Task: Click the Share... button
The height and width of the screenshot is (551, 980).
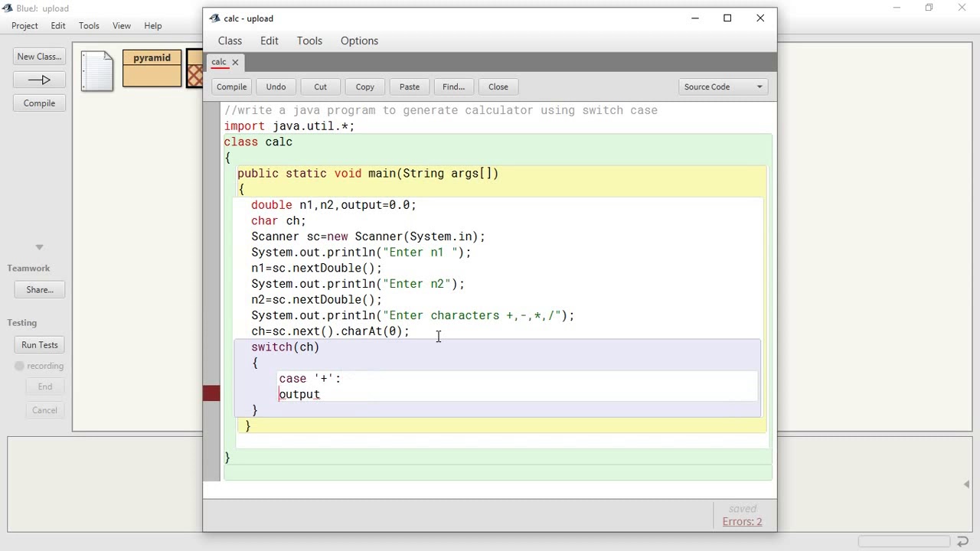Action: coord(39,290)
